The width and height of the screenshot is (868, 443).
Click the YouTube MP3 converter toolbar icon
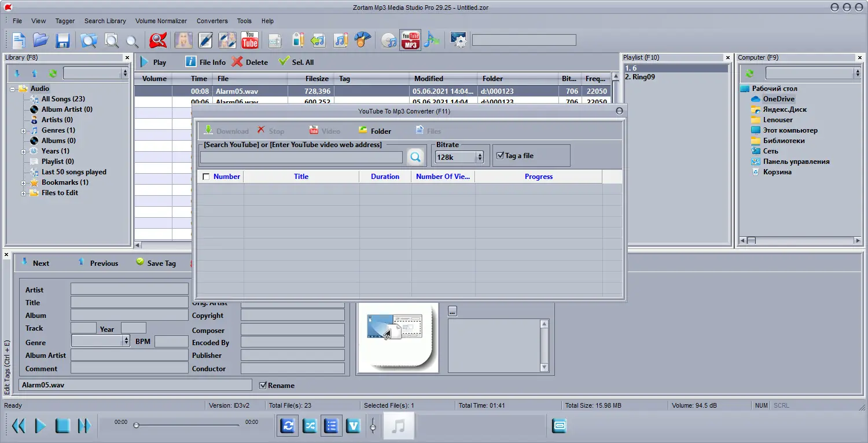410,40
